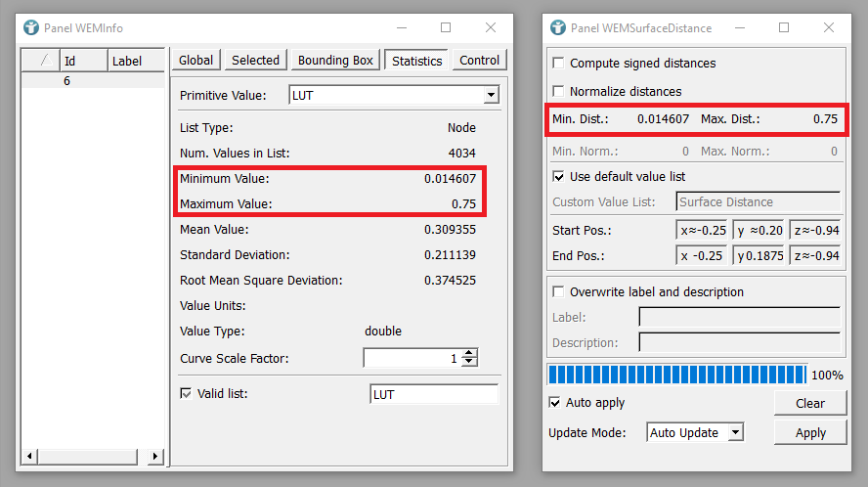This screenshot has width=868, height=487.
Task: Toggle Normalize distances checkbox
Action: (x=559, y=92)
